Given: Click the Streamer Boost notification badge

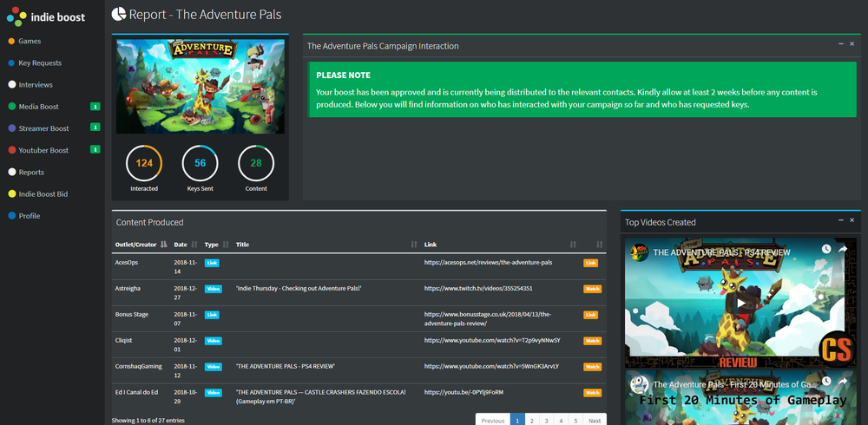Looking at the screenshot, I should 95,127.
